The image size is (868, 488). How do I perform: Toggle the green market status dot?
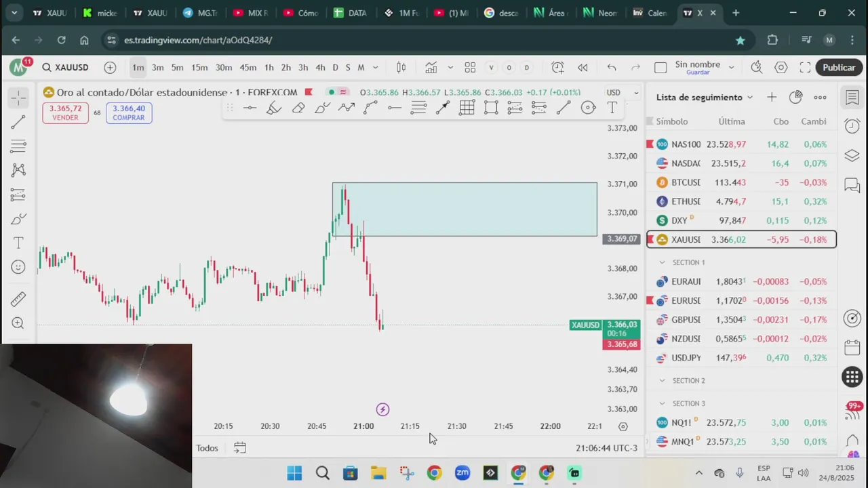click(332, 92)
